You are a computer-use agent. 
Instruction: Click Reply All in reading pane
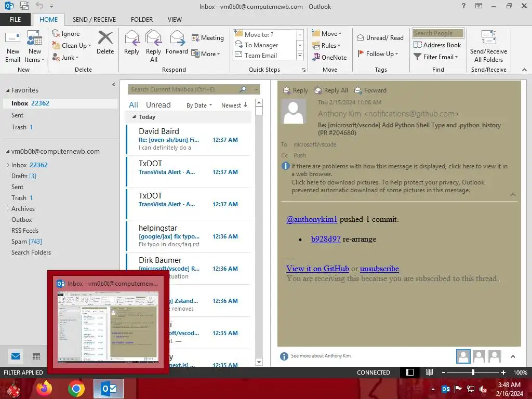pyautogui.click(x=331, y=90)
